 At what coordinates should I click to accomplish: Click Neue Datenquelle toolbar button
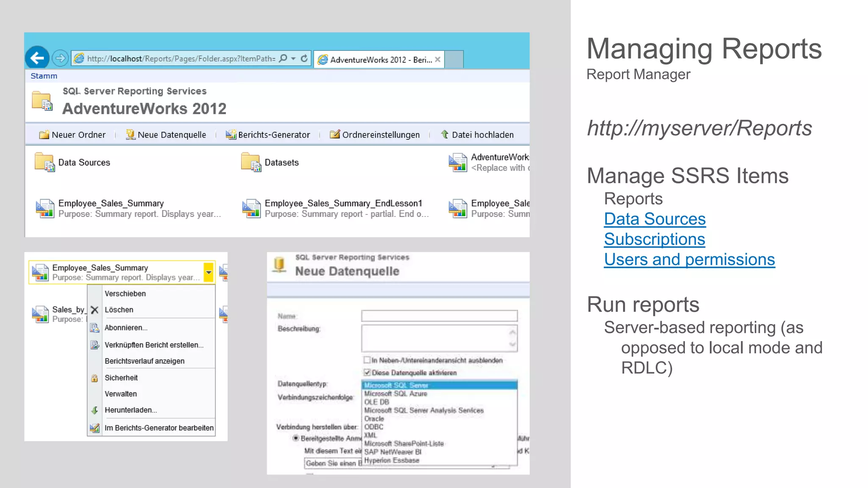166,135
